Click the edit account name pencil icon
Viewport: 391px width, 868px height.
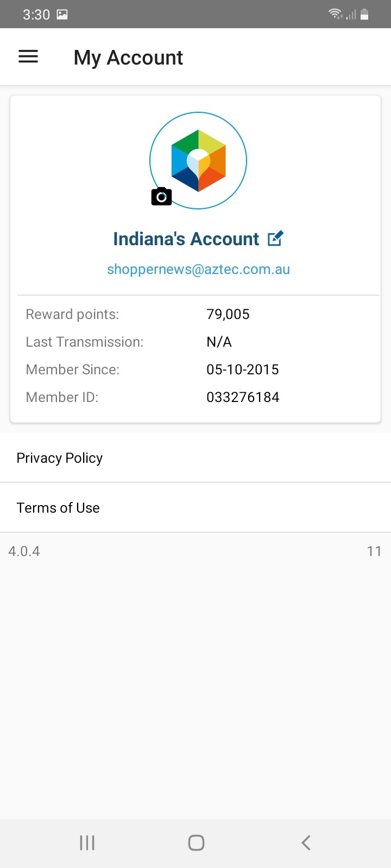pyautogui.click(x=275, y=239)
